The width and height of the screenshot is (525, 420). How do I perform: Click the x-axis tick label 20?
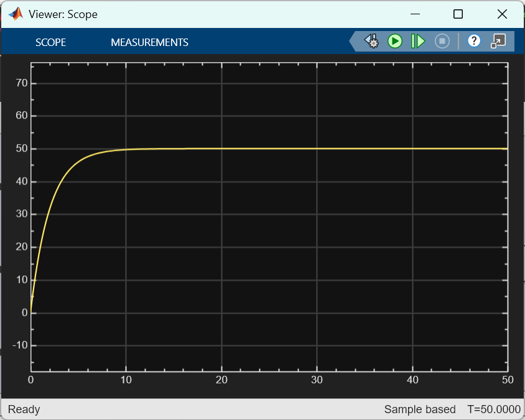221,380
